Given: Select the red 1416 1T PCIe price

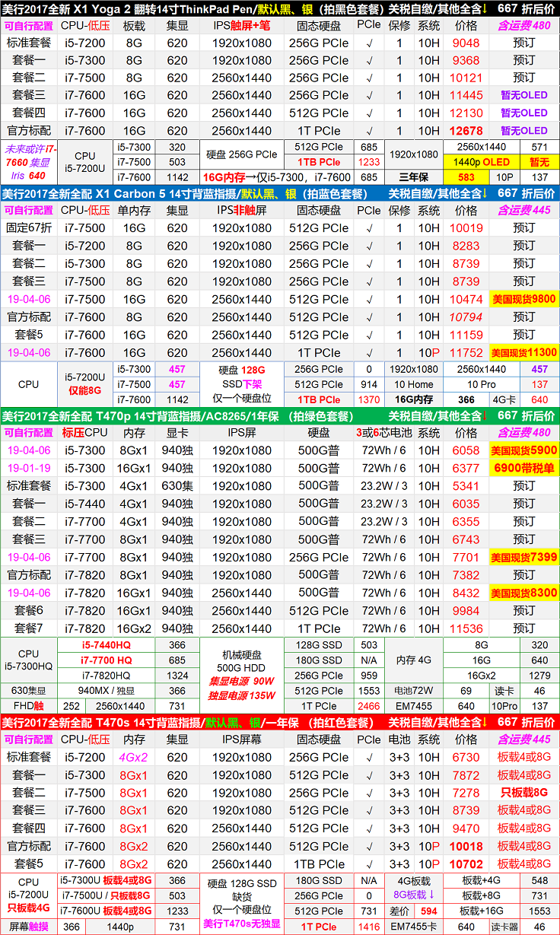Looking at the screenshot, I should pos(368,927).
